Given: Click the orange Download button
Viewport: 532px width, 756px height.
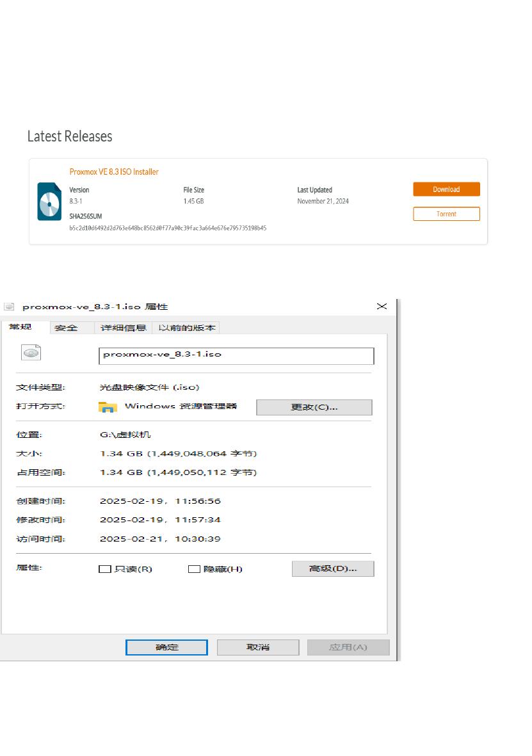Looking at the screenshot, I should [x=446, y=189].
